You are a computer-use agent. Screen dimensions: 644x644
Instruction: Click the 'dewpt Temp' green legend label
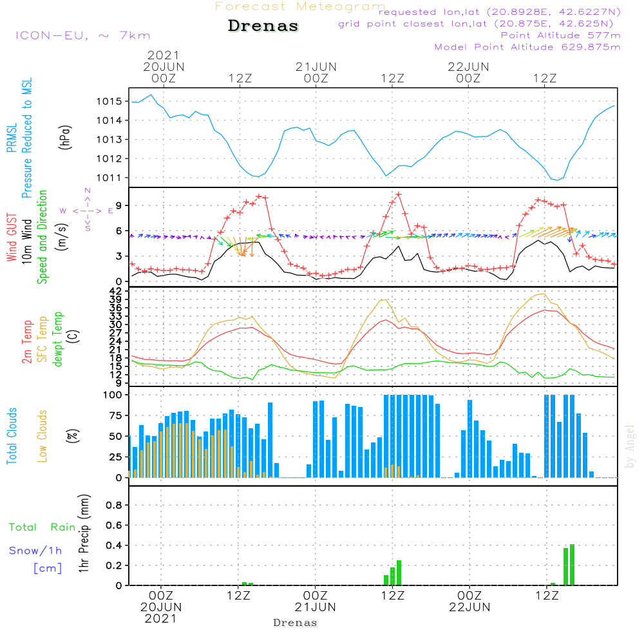click(x=58, y=339)
